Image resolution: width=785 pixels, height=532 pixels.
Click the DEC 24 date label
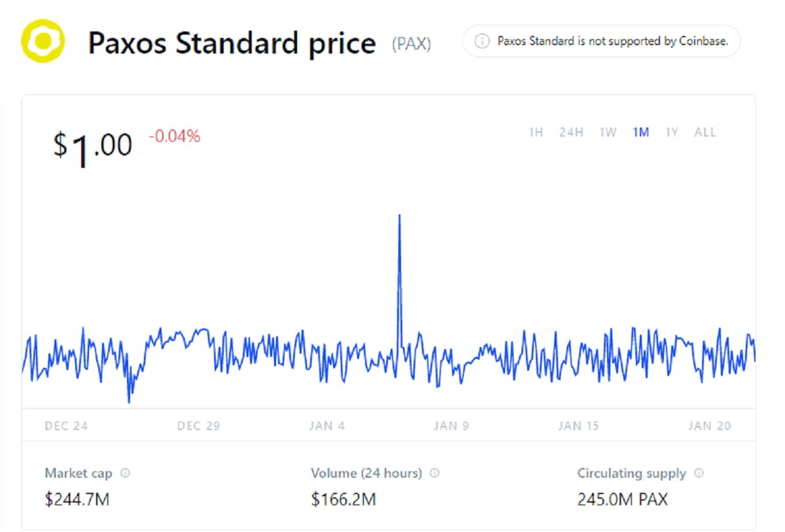pyautogui.click(x=66, y=426)
